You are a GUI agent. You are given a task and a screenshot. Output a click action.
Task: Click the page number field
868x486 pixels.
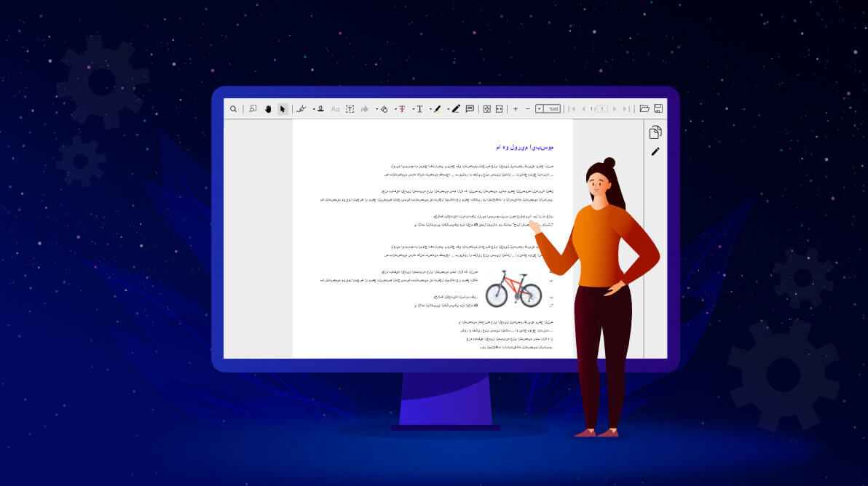[601, 109]
